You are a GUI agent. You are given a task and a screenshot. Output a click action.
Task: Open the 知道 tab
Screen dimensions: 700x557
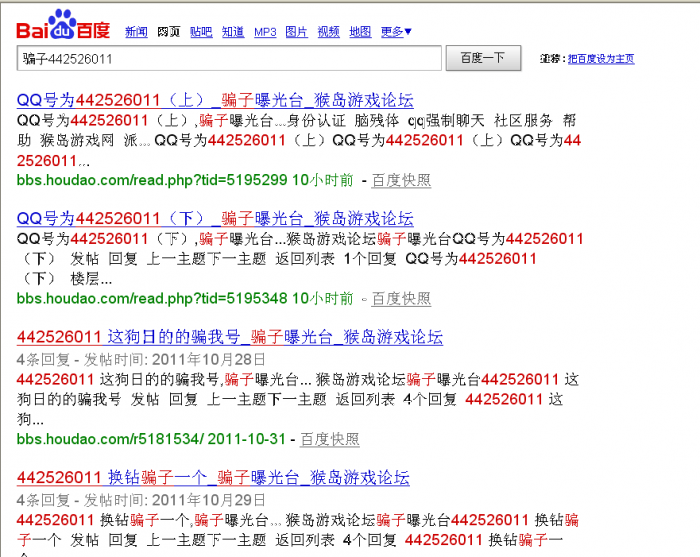click(233, 32)
